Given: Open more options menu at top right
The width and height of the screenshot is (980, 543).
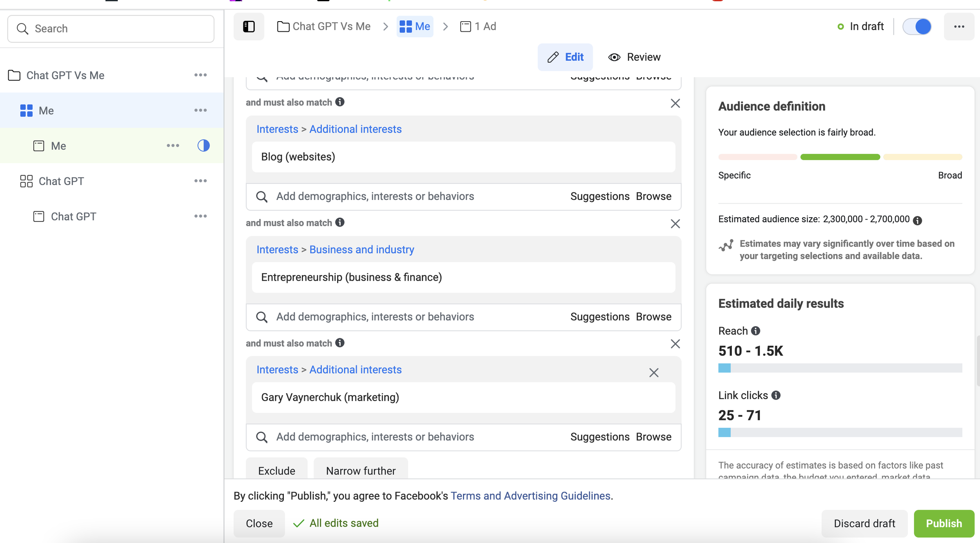Looking at the screenshot, I should [959, 27].
